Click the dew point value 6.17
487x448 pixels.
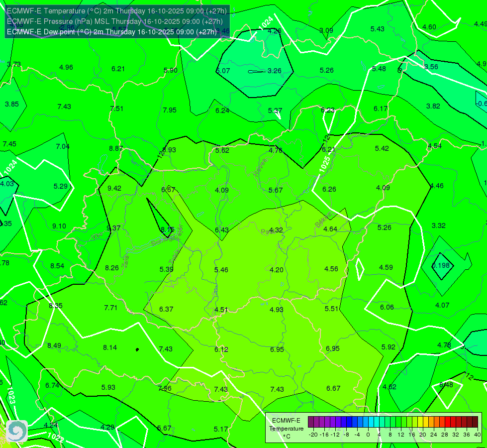click(381, 109)
